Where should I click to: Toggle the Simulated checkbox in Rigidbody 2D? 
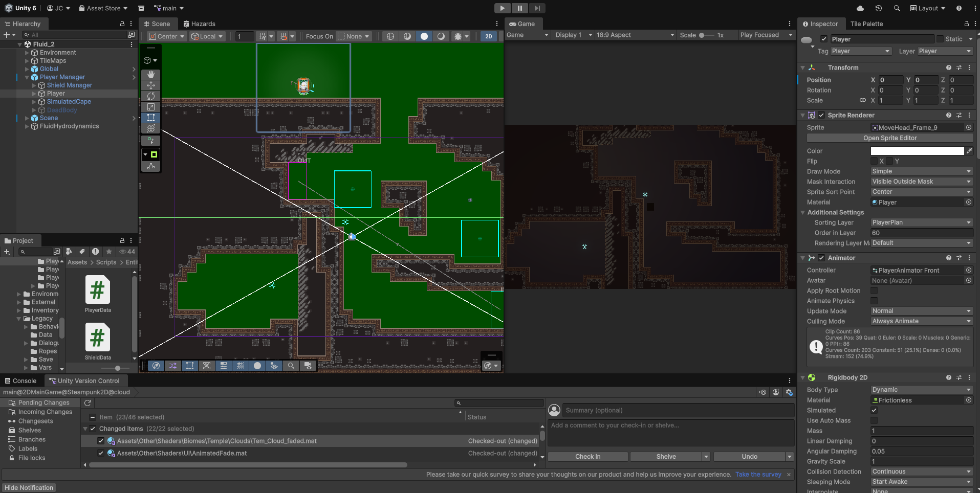874,410
